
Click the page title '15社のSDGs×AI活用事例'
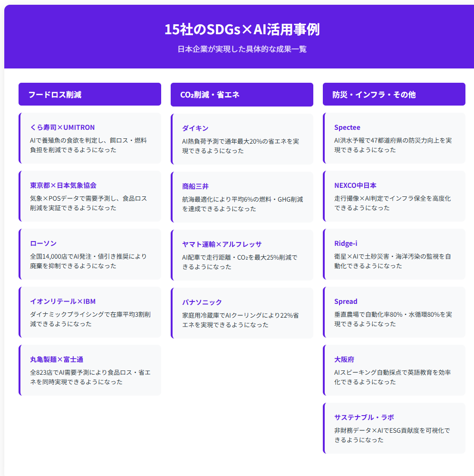242,29
